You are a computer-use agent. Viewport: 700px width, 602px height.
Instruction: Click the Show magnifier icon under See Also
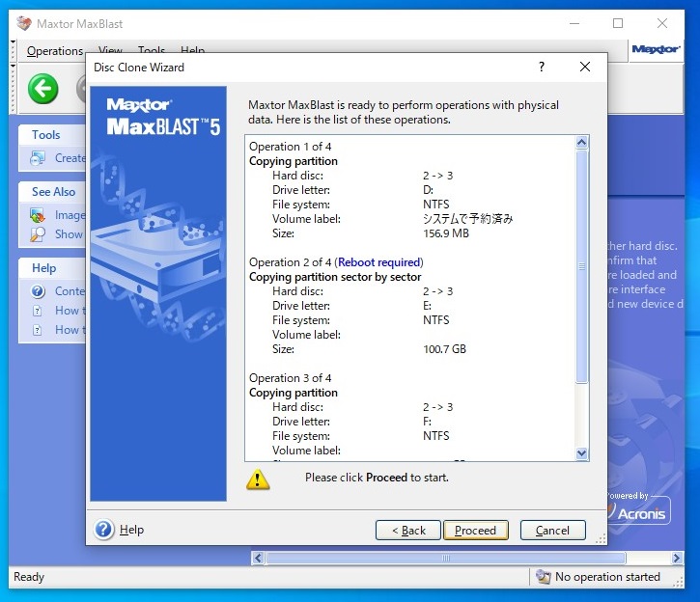(38, 234)
